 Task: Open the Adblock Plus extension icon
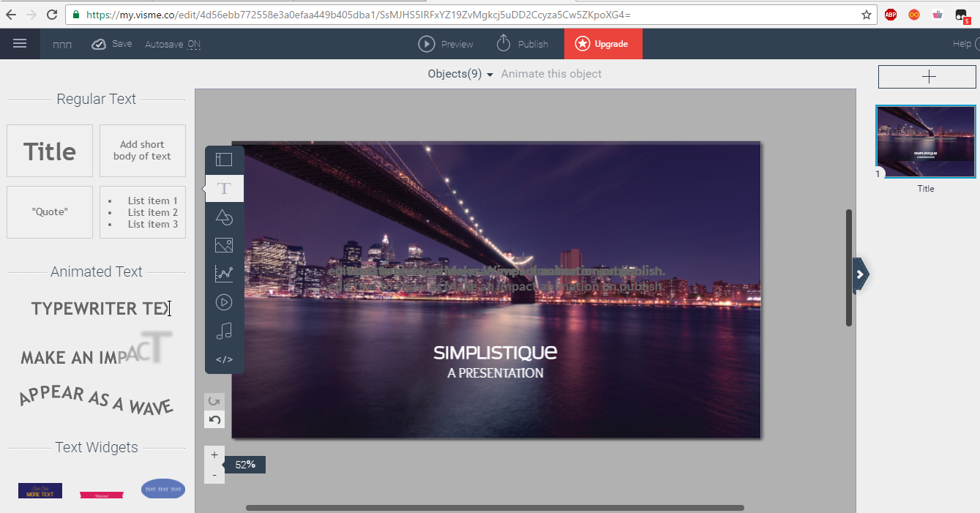891,15
